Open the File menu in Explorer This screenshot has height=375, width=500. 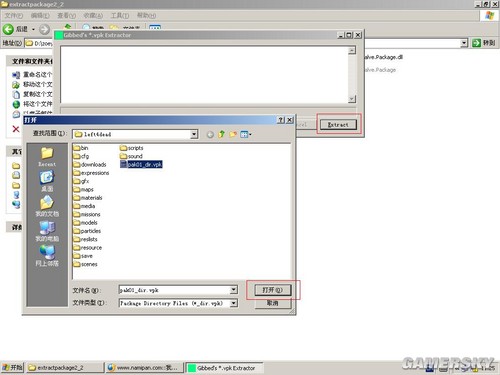pyautogui.click(x=14, y=16)
